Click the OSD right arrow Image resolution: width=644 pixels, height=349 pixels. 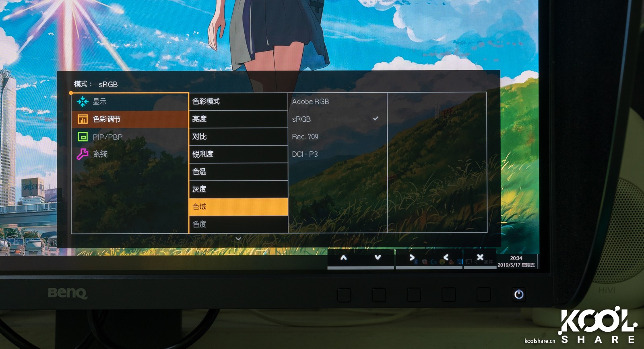click(412, 257)
